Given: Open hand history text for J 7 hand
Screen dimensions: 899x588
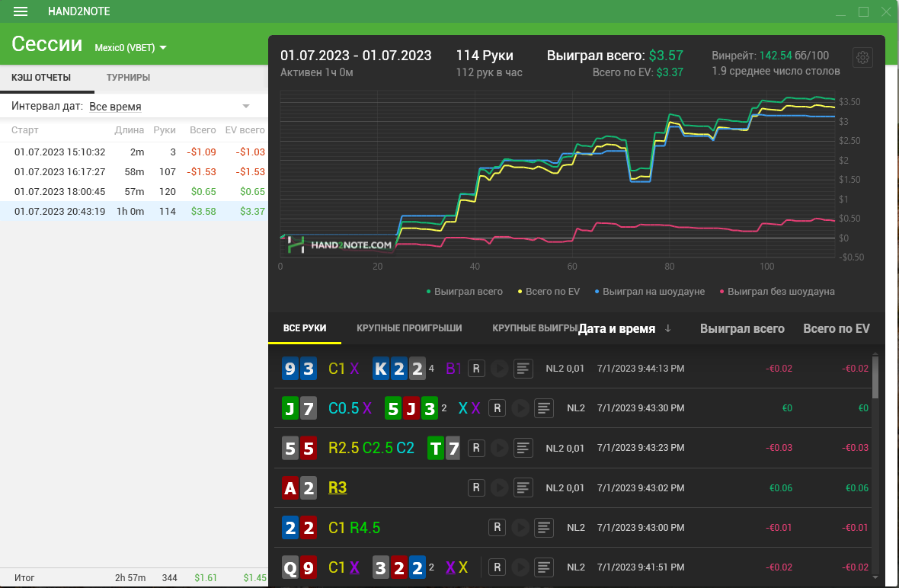Looking at the screenshot, I should click(x=543, y=408).
